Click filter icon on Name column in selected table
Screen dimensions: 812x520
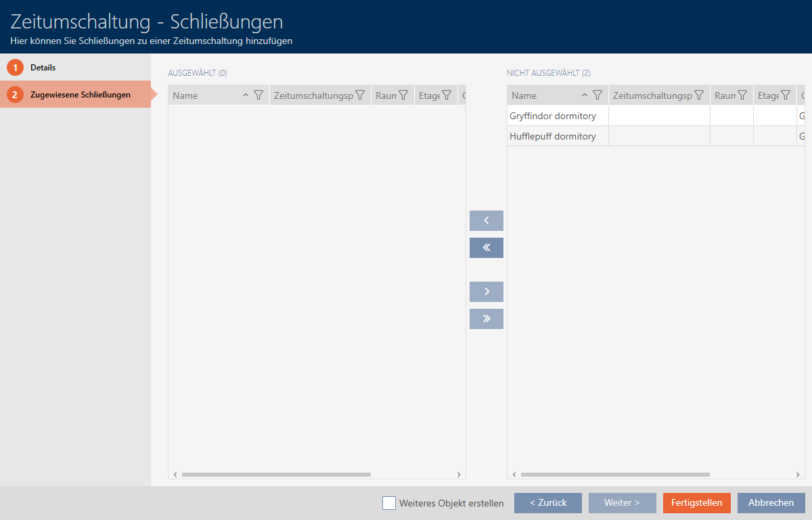(258, 95)
